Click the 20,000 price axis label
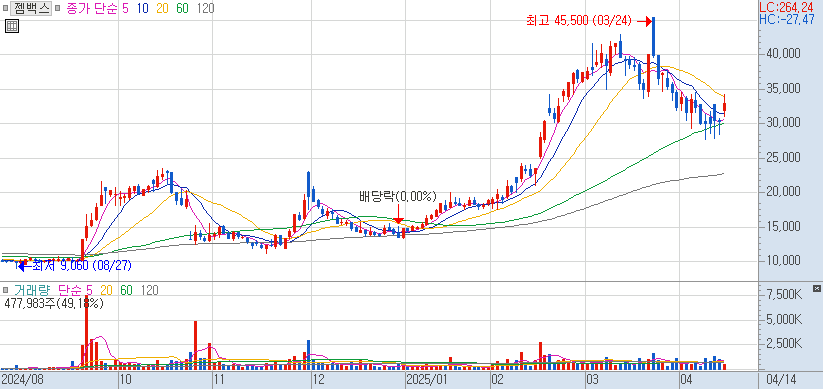 pyautogui.click(x=785, y=192)
